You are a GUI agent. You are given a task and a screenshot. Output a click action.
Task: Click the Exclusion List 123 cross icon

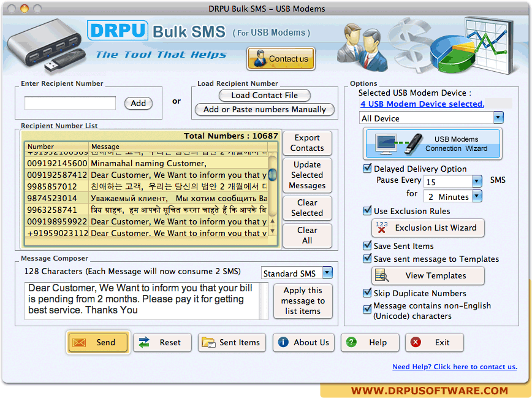tap(382, 227)
